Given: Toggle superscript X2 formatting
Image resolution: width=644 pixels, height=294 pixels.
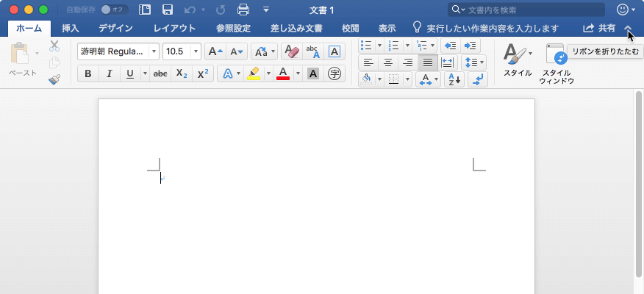Looking at the screenshot, I should [203, 74].
